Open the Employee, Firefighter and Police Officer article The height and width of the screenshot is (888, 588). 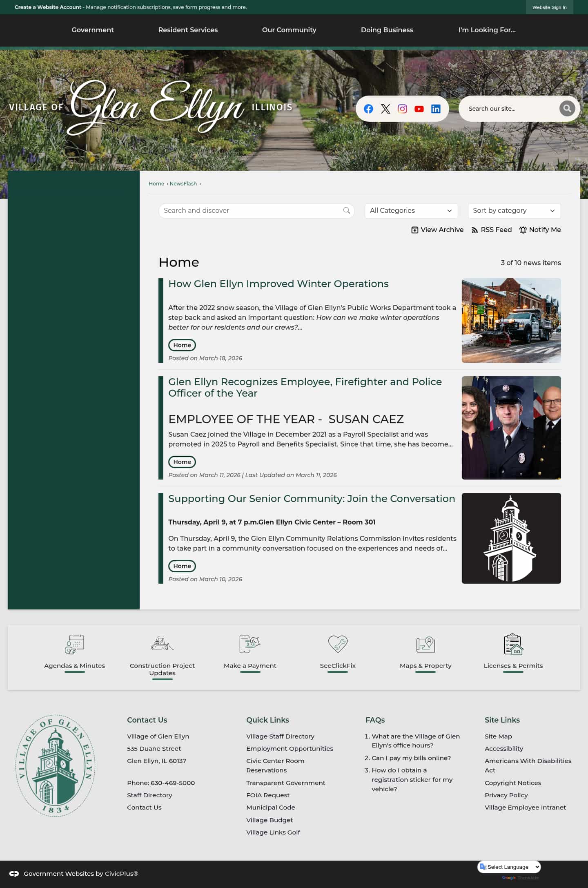[x=305, y=388]
